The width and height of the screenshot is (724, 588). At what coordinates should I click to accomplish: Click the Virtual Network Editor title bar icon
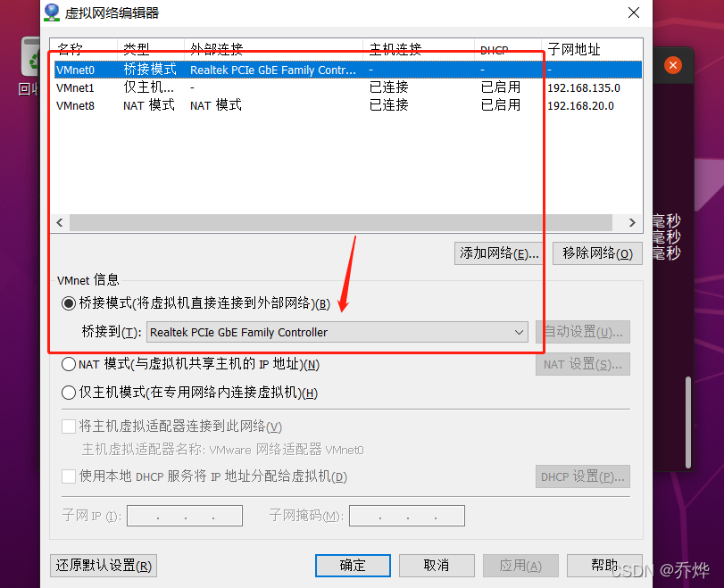coord(52,12)
